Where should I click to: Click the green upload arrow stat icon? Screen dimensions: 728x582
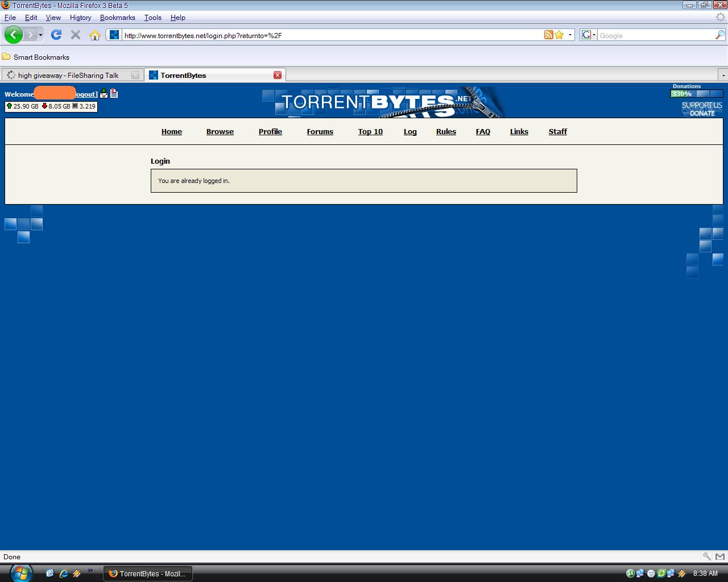point(9,106)
